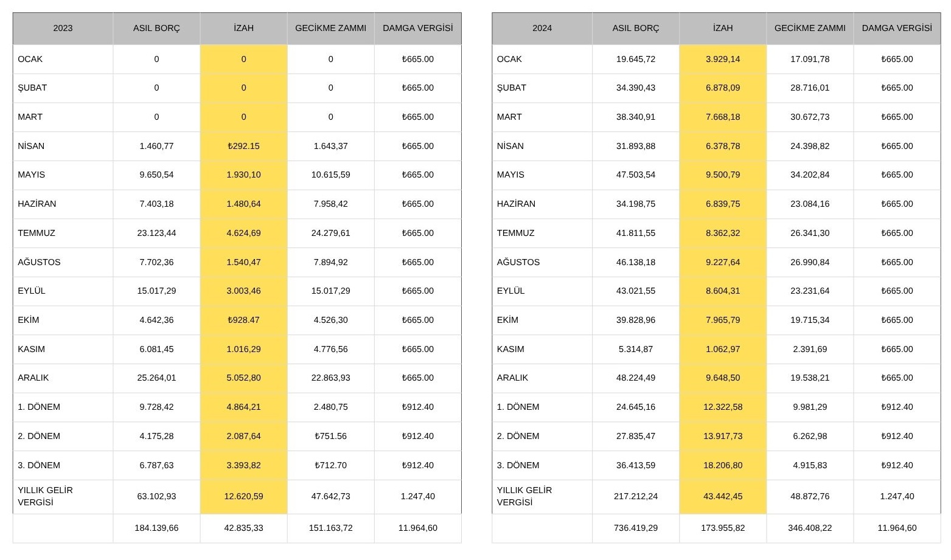Screen dimensions: 951x560
Task: Click the 19.645,72 OCAK cell
Action: (x=635, y=59)
